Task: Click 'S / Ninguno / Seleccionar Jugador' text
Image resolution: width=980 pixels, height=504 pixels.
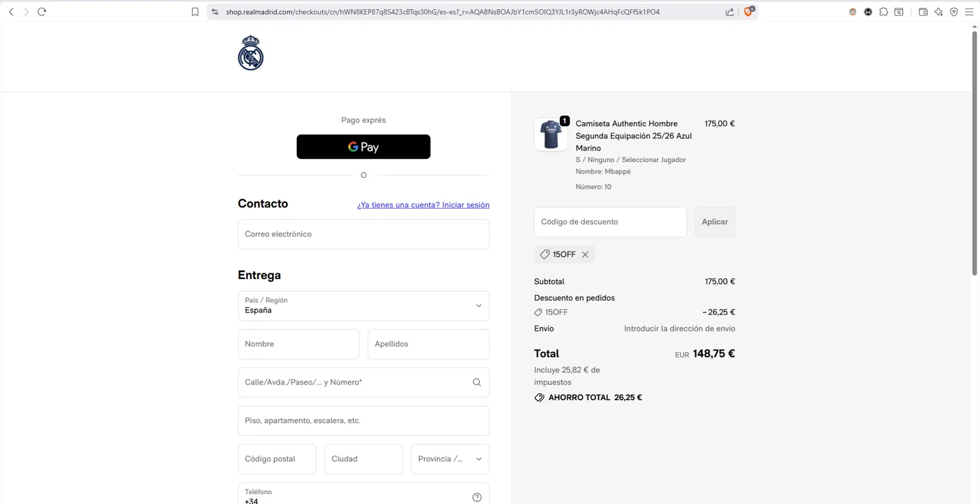Action: point(630,160)
